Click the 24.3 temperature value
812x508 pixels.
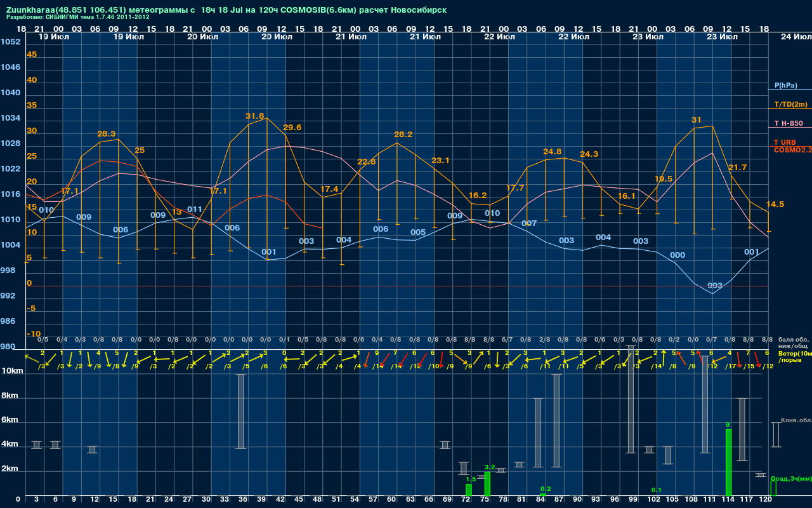pos(589,154)
